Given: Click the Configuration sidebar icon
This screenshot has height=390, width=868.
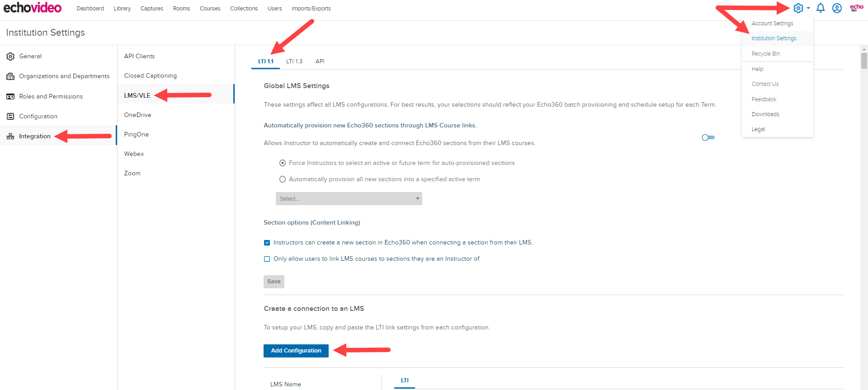Looking at the screenshot, I should (x=10, y=117).
